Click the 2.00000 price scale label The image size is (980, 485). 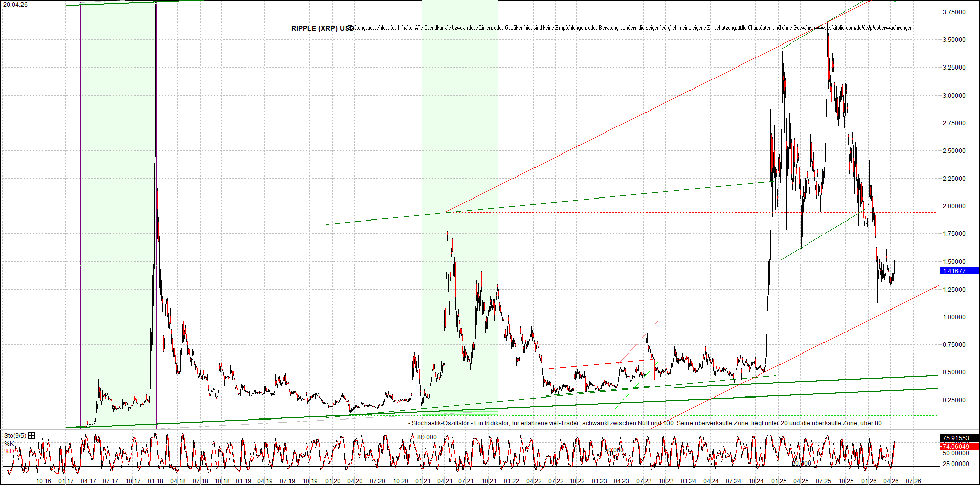tap(954, 206)
